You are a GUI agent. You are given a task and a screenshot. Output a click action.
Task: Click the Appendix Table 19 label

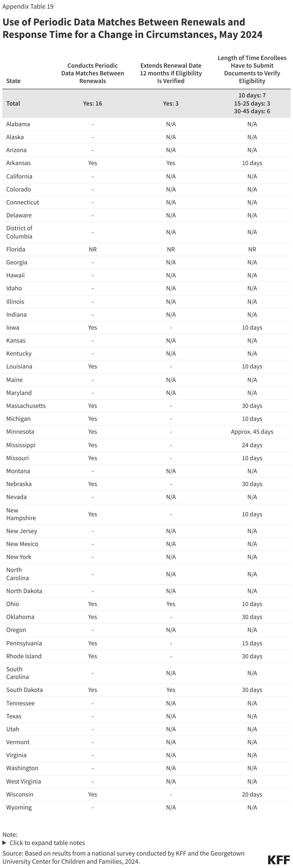[x=28, y=6]
